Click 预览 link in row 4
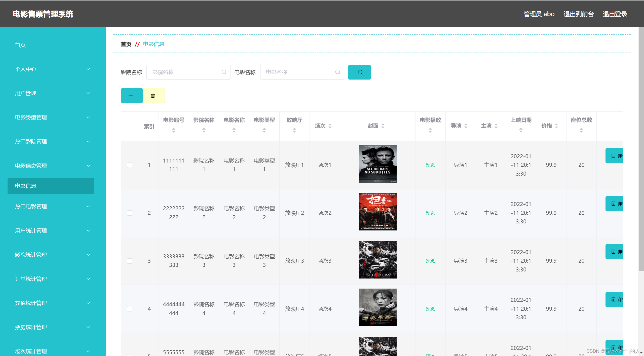Screen dimensions: 644x356 [x=430, y=309]
